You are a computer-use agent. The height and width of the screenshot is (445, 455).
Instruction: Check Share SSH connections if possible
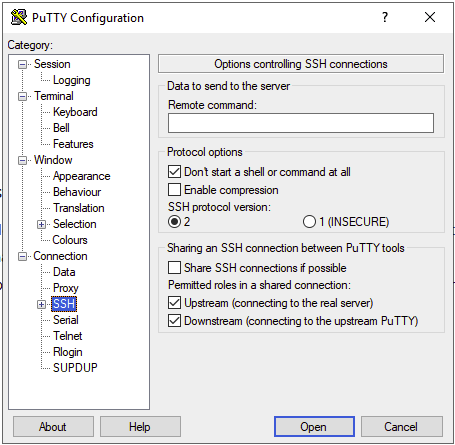(x=174, y=268)
